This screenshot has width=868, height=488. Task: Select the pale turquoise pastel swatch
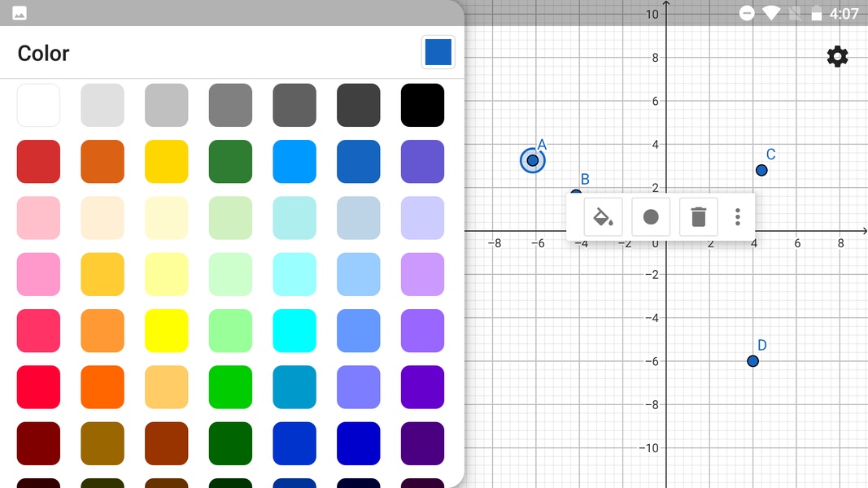point(294,218)
